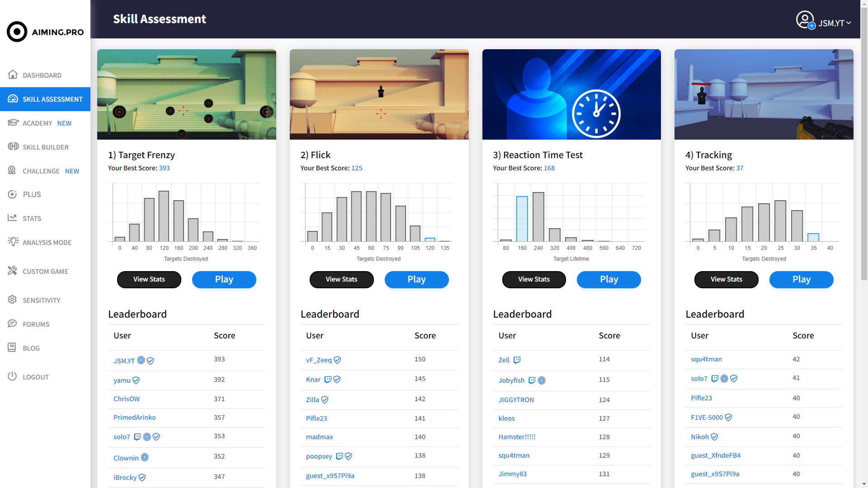Click the Academy graduation cap icon
This screenshot has height=488, width=868.
pos(13,122)
